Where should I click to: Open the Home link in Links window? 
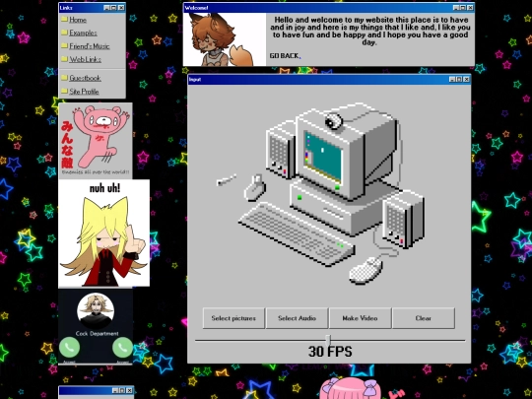coord(78,20)
